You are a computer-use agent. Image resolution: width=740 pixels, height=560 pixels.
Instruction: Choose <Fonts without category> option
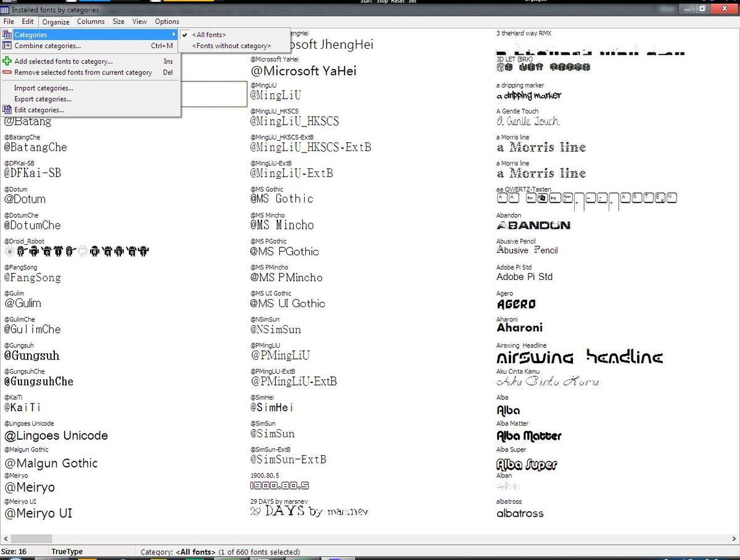(231, 46)
